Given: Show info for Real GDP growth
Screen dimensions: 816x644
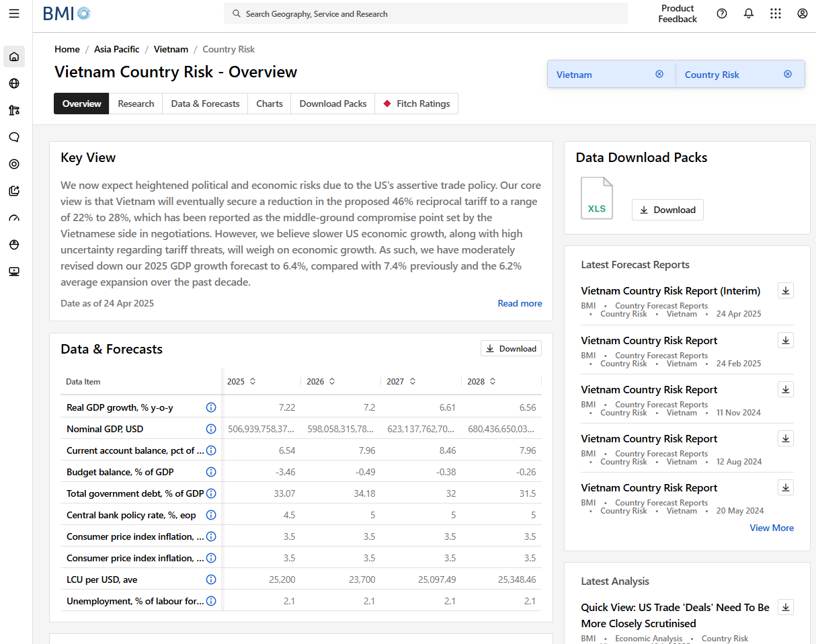Looking at the screenshot, I should point(211,407).
